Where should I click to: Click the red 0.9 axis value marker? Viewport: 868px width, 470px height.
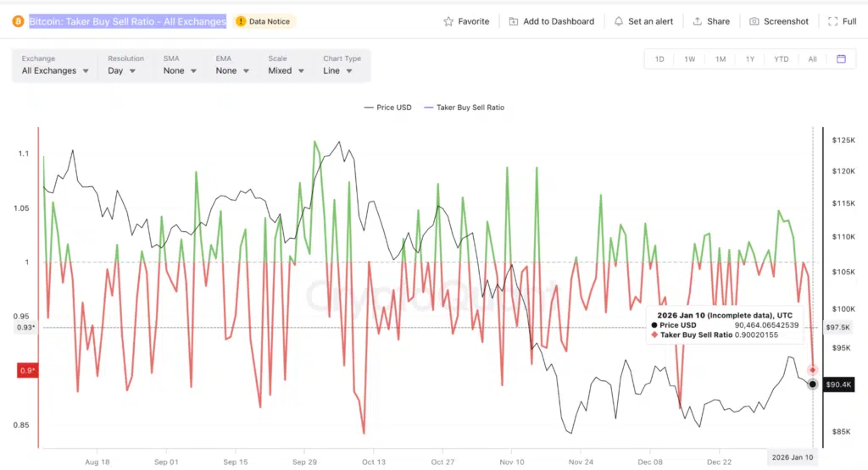click(27, 370)
